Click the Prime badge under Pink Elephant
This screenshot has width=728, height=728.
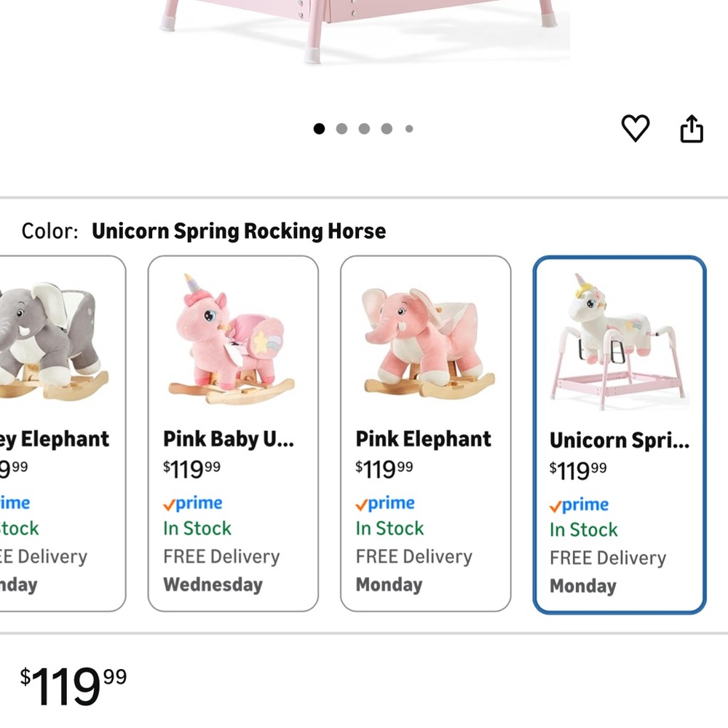[385, 502]
